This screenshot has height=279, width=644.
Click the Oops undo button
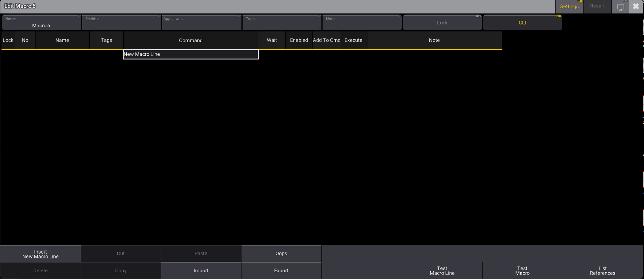(281, 254)
